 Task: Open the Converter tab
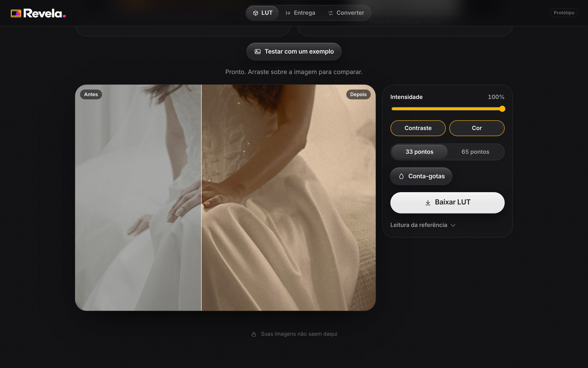click(x=346, y=13)
